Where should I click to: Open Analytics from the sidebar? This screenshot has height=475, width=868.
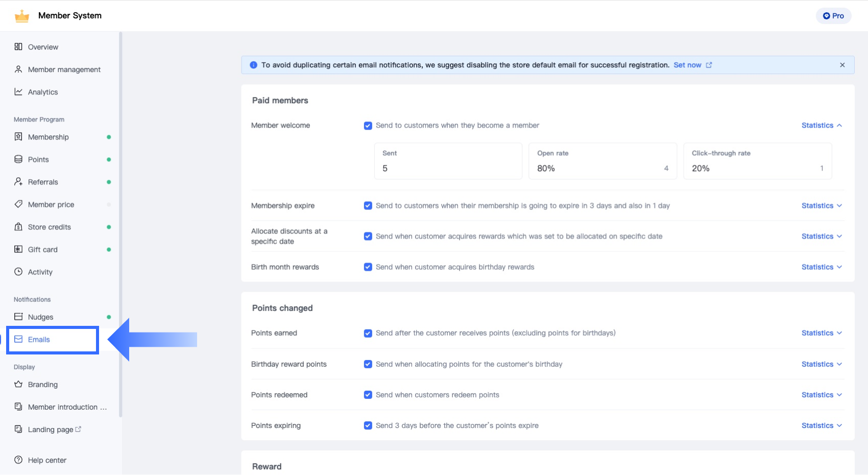[x=18, y=91]
